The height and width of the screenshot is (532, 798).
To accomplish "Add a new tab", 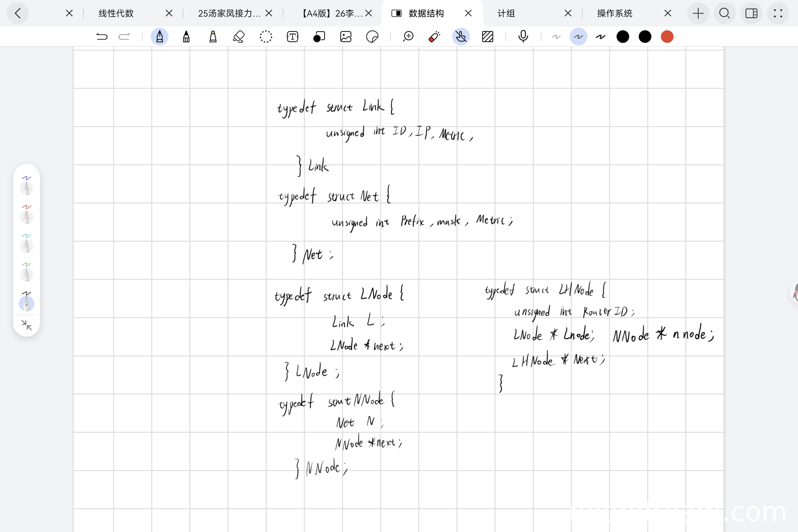I will pyautogui.click(x=698, y=13).
